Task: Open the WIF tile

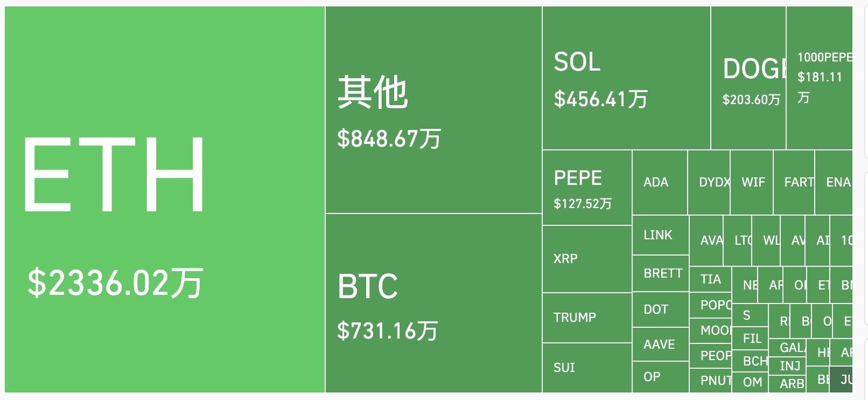Action: pos(752,182)
